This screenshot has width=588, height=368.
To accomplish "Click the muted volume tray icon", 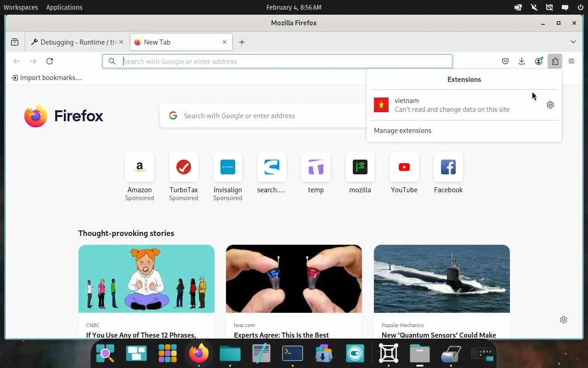I will pyautogui.click(x=534, y=7).
